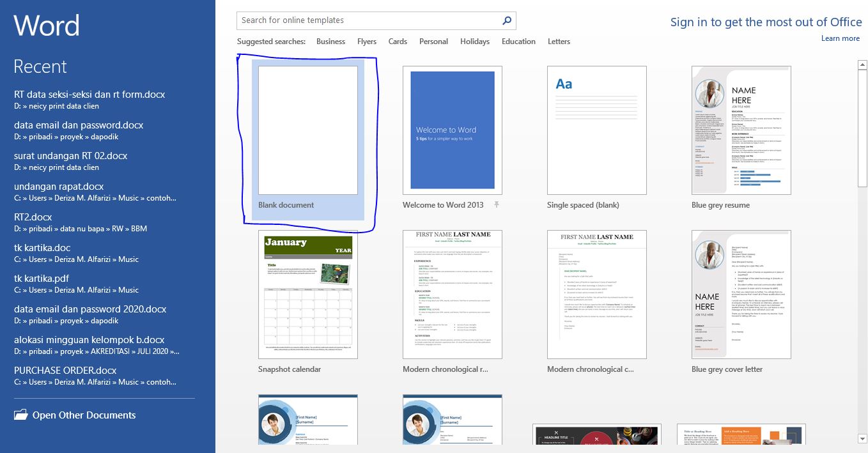The width and height of the screenshot is (868, 453).
Task: Click the Blue grey resume label text
Action: pos(720,205)
